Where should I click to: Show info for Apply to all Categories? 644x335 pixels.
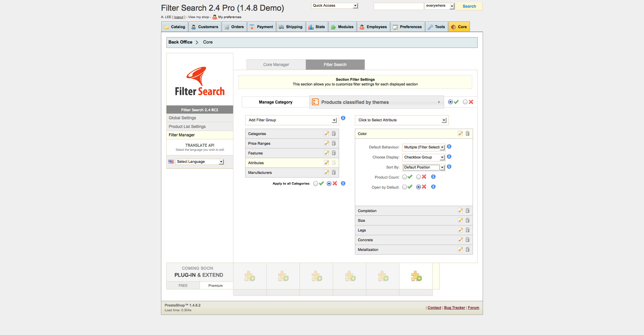343,183
